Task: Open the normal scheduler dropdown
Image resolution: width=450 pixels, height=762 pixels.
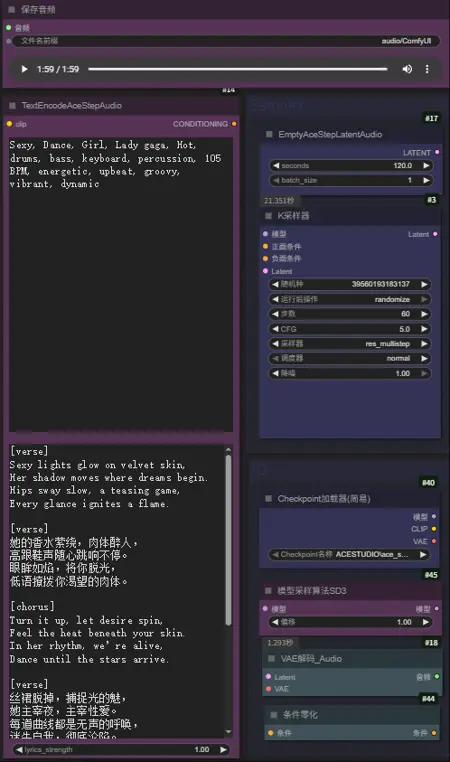Action: (350, 358)
